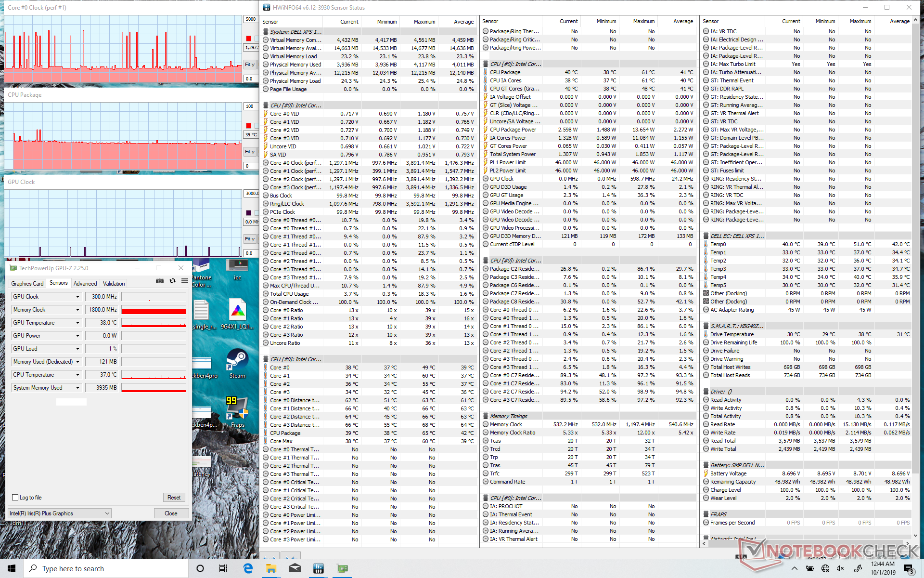Click Close button in GPU-Z
This screenshot has width=924, height=578.
171,513
